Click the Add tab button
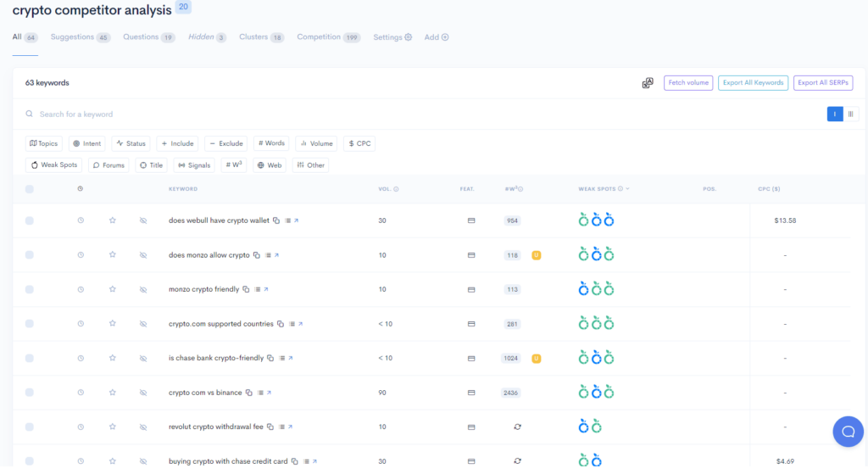 [x=437, y=37]
